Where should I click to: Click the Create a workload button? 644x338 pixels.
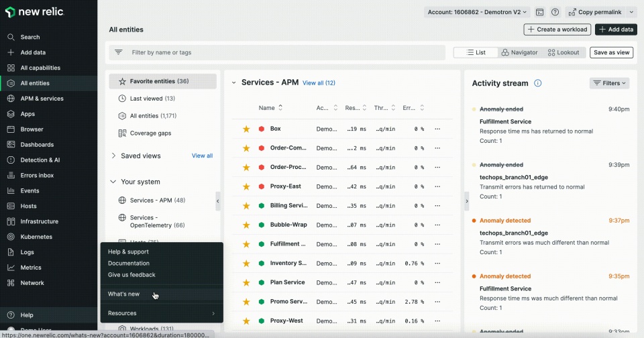tap(557, 30)
